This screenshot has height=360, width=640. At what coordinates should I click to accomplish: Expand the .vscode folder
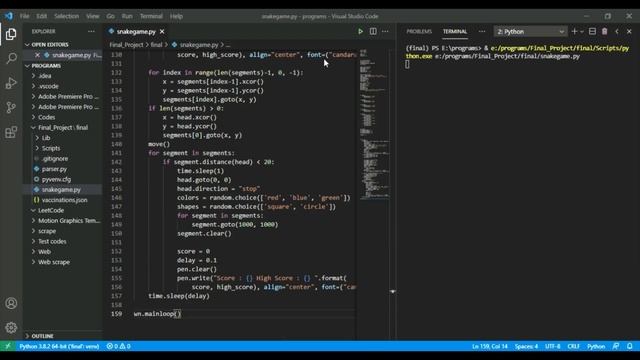[48, 86]
